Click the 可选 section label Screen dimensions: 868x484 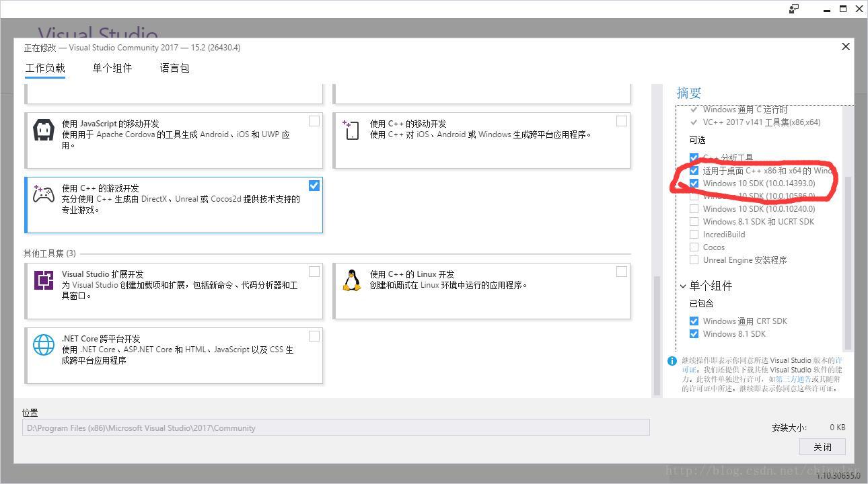(x=697, y=140)
